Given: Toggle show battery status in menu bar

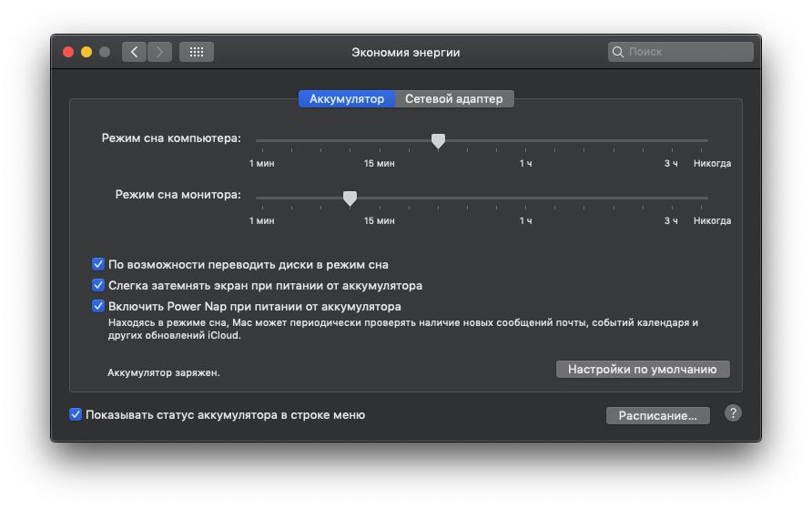Looking at the screenshot, I should click(76, 414).
